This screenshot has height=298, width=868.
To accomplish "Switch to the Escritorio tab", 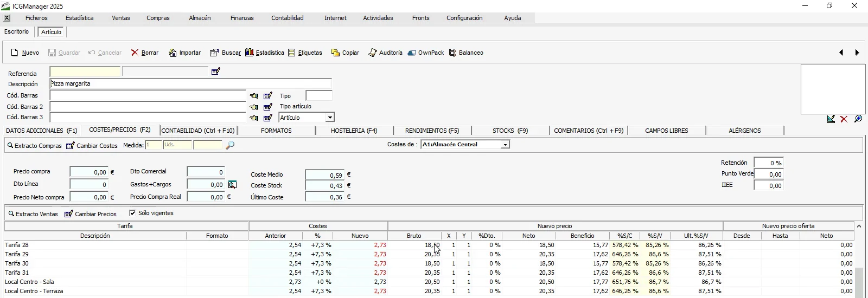I will click(x=17, y=31).
